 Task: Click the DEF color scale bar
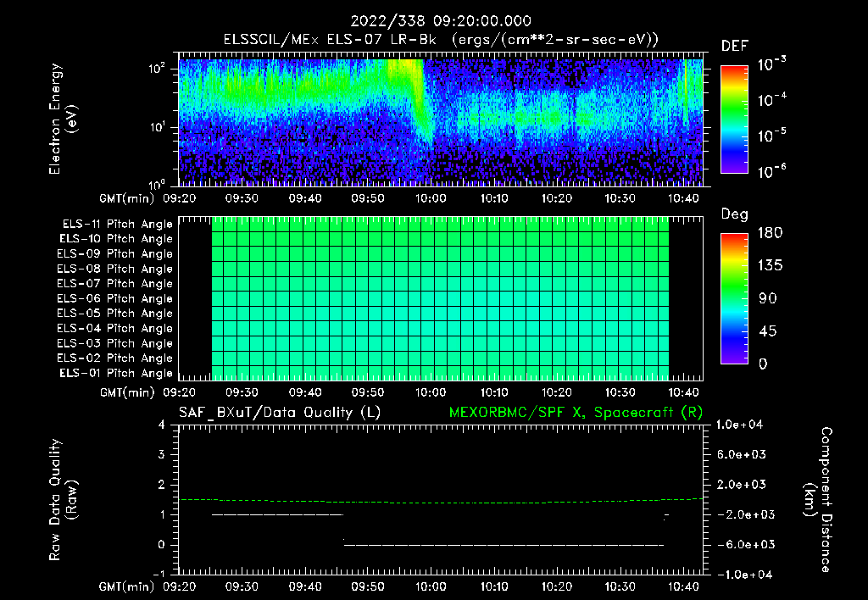[734, 119]
